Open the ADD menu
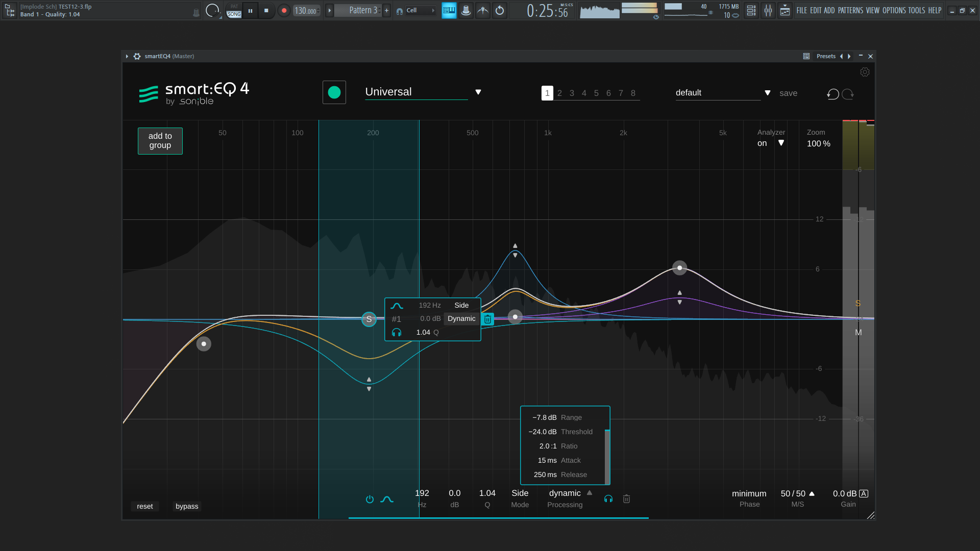Image resolution: width=980 pixels, height=551 pixels. coord(829,10)
